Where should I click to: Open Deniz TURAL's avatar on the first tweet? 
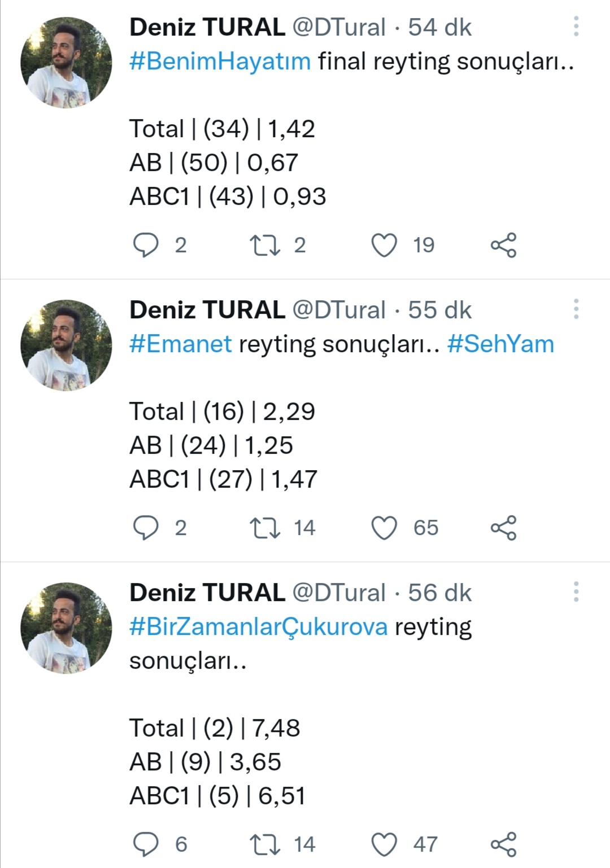click(x=66, y=63)
